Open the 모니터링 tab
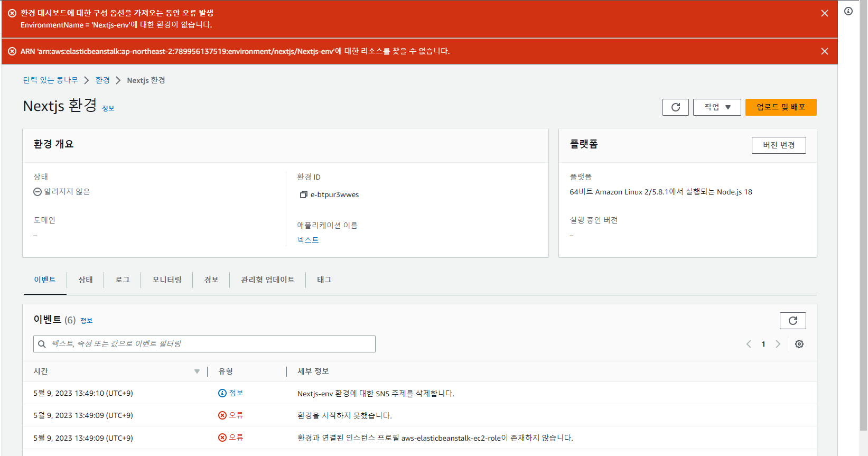The height and width of the screenshot is (456, 868). pos(167,280)
